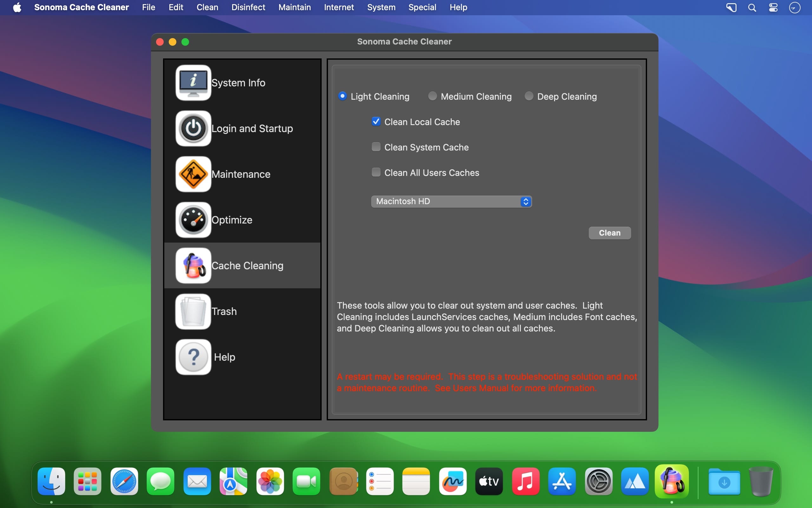
Task: Open the Downloads folder in Dock
Action: (724, 481)
